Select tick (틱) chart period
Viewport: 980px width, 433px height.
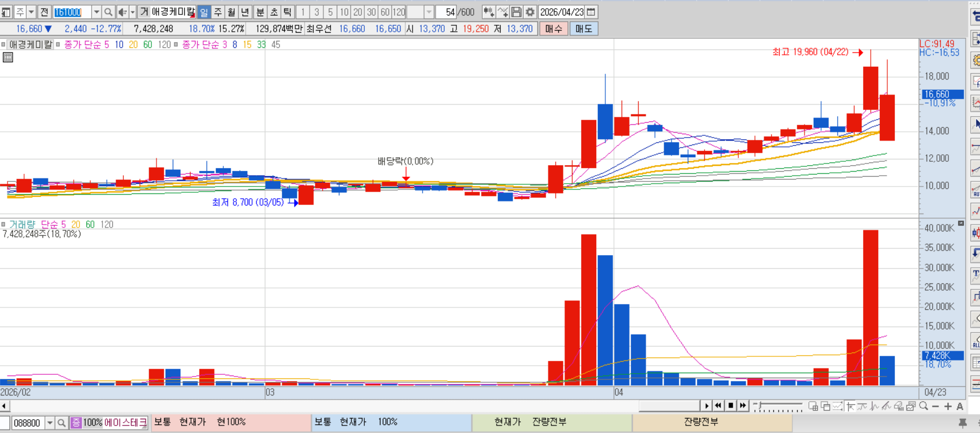[x=287, y=12]
